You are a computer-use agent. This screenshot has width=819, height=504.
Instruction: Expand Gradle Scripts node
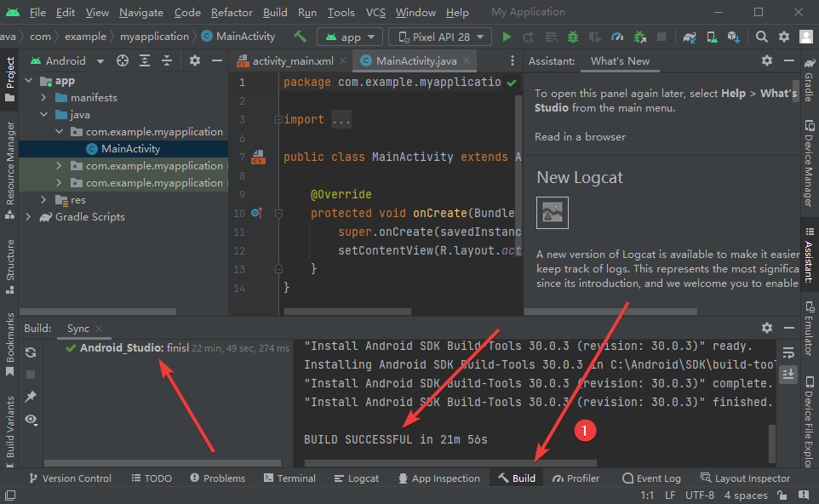point(29,217)
